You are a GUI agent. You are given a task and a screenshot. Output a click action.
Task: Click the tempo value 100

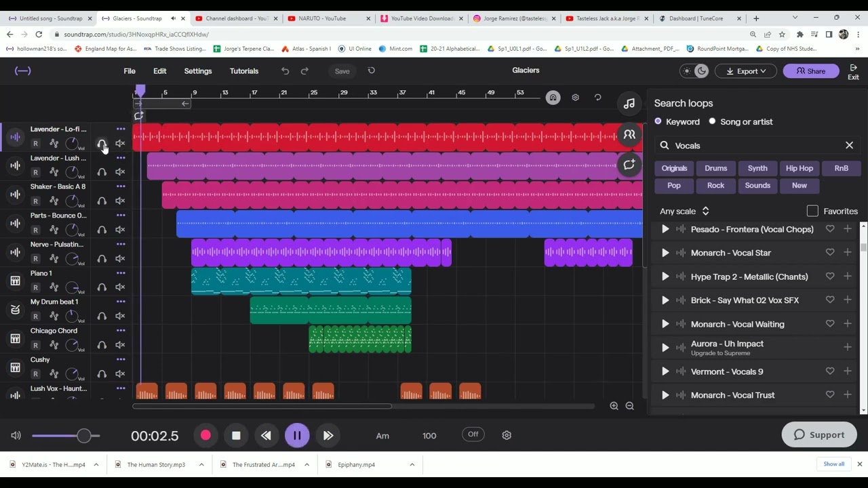pos(429,436)
